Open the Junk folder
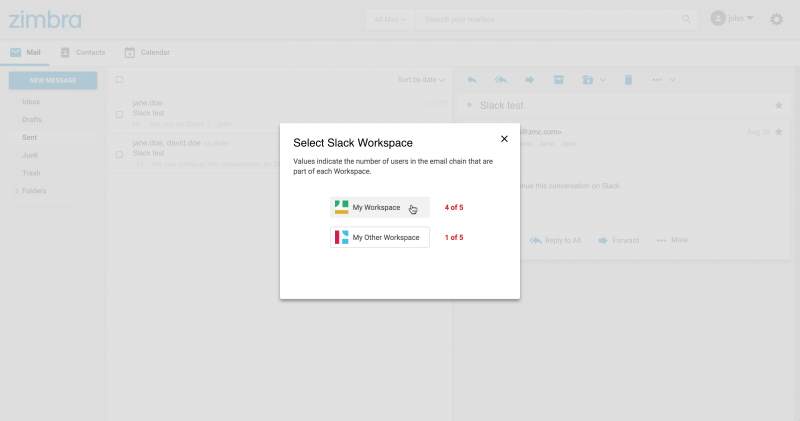 tap(30, 156)
